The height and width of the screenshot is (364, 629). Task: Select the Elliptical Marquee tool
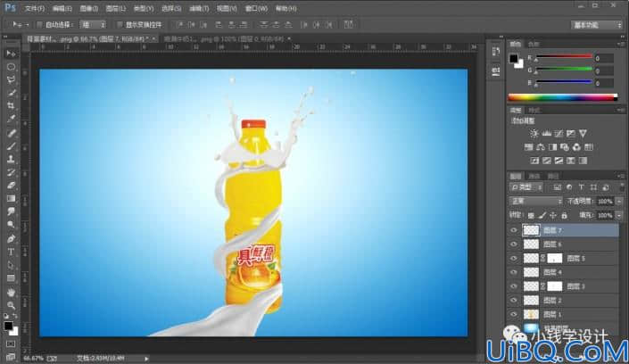click(x=11, y=67)
